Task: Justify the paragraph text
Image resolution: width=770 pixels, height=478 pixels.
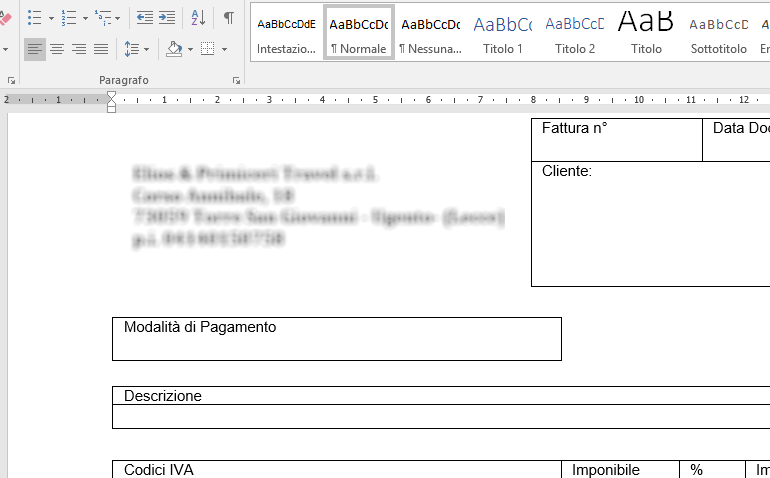Action: click(101, 48)
